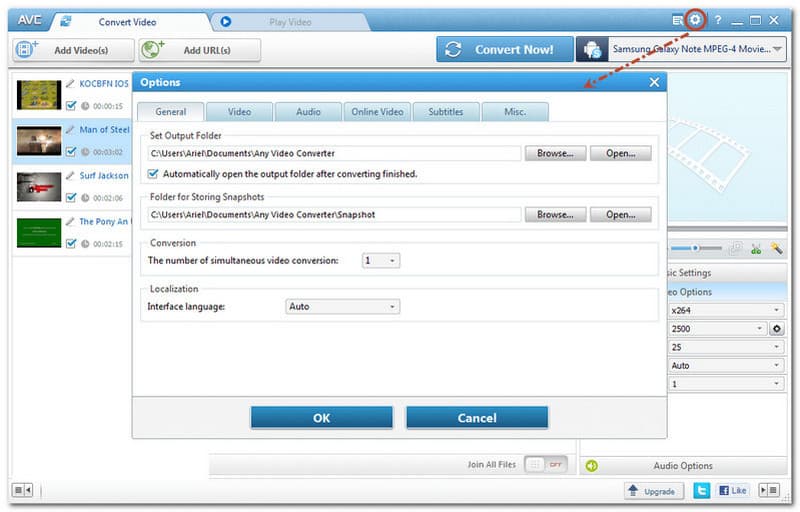The width and height of the screenshot is (800, 512).
Task: Click the scissors clip video icon
Action: pos(756,248)
